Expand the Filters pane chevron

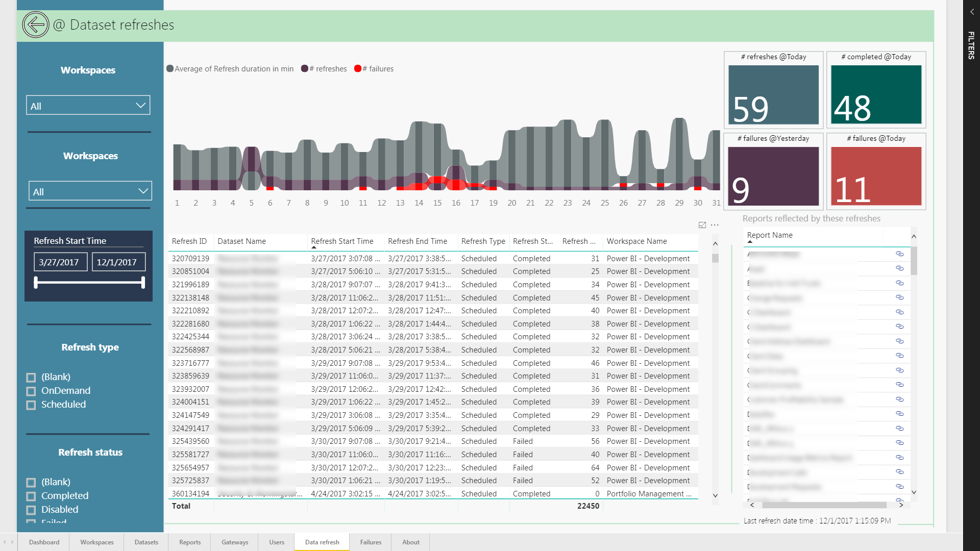[972, 12]
